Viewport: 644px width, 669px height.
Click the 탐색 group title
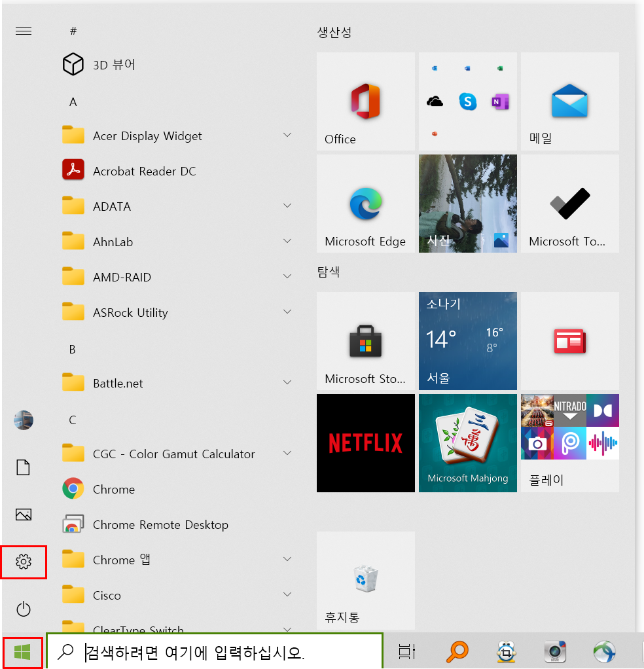tap(329, 272)
